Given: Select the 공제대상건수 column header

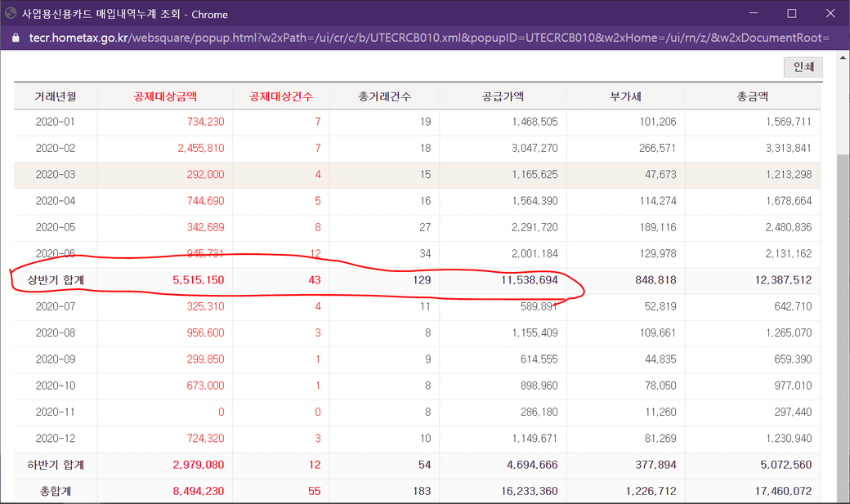Looking at the screenshot, I should 281,96.
